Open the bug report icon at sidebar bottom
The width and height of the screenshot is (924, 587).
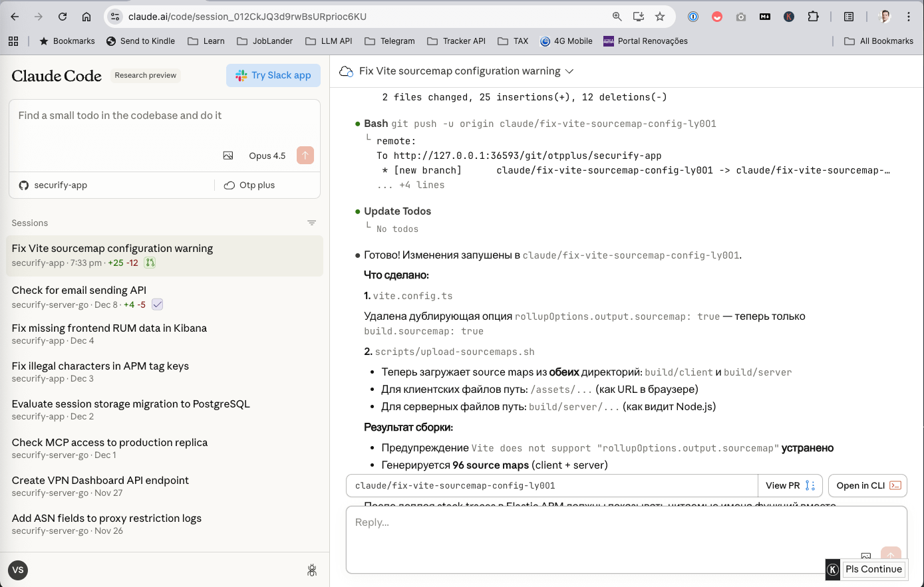pyautogui.click(x=311, y=570)
